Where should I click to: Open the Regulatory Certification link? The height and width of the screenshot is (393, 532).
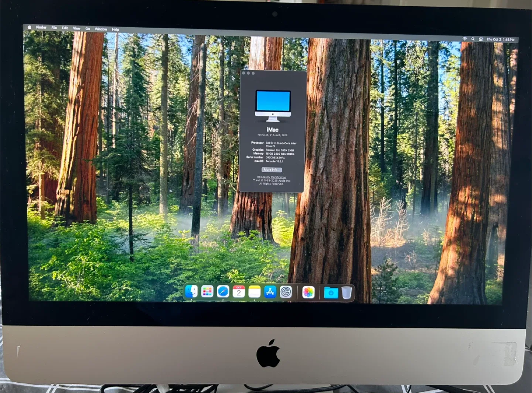272,177
